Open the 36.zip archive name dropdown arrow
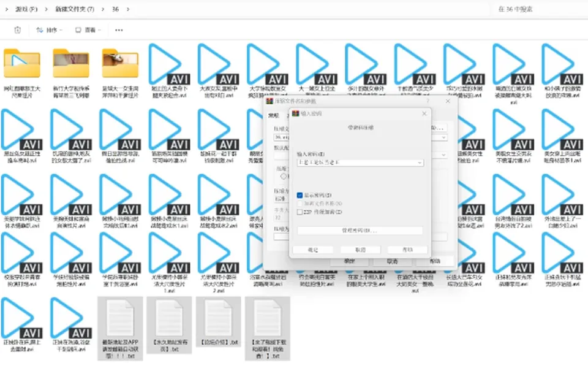Viewport: 588px width, 379px height. [443, 137]
